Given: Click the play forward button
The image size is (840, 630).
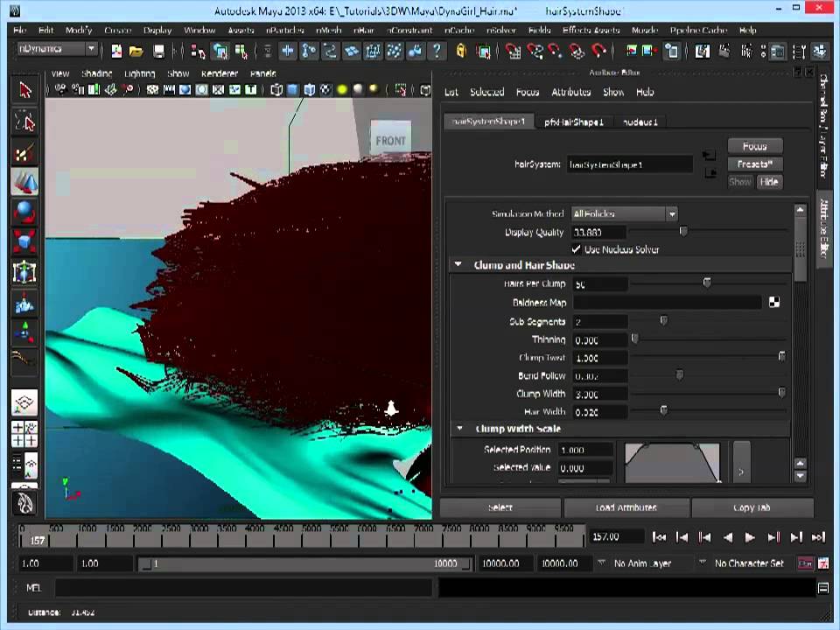Looking at the screenshot, I should (750, 536).
